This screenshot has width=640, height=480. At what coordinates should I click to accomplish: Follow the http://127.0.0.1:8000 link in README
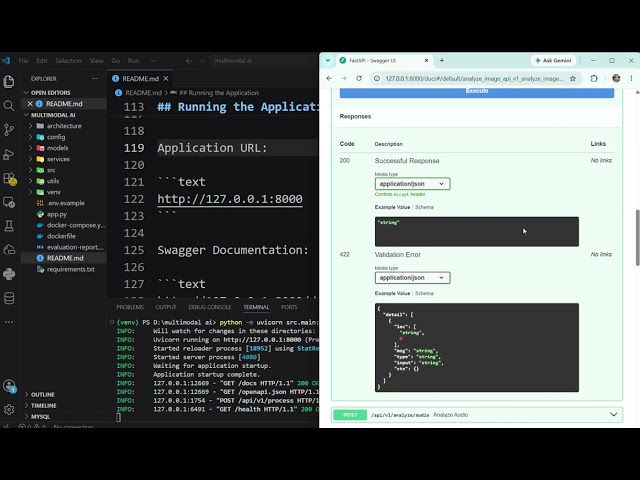[230, 199]
